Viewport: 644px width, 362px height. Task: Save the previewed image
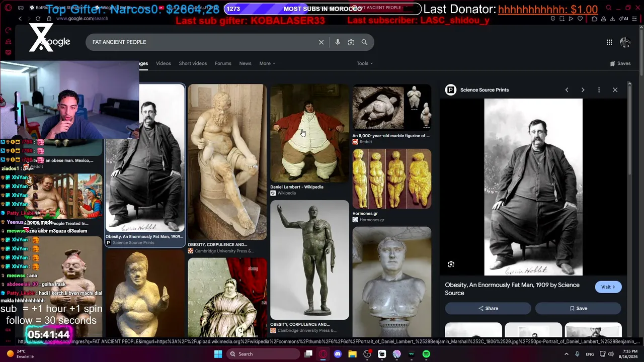(x=578, y=308)
